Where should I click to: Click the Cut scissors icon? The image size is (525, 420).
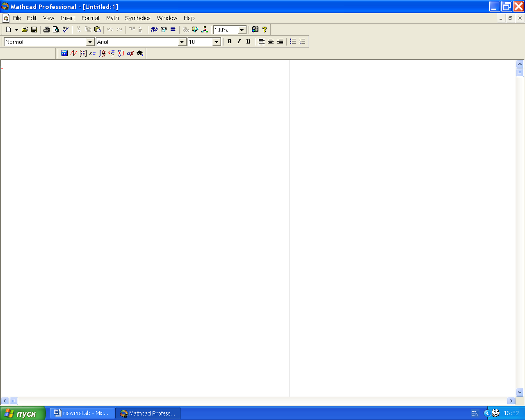(x=78, y=30)
